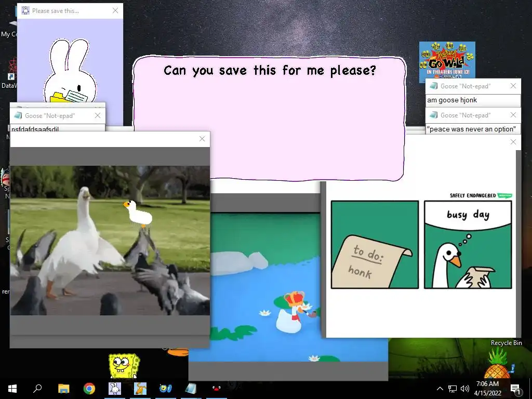Click the notepad icon in the 'nsfdafdsaafsdjl' window title

[x=18, y=115]
